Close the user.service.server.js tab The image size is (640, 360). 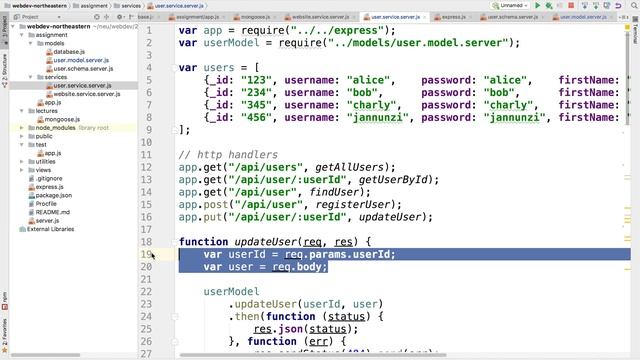[x=425, y=17]
